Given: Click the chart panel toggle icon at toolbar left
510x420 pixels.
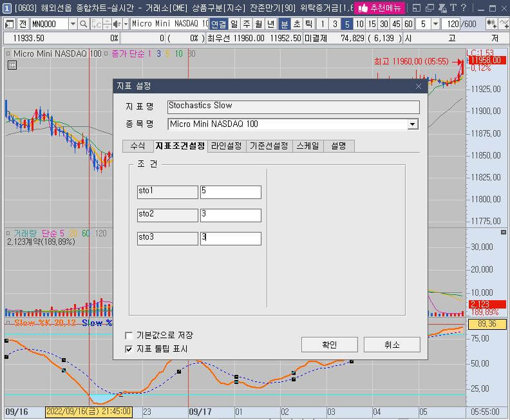Looking at the screenshot, I should [x=10, y=24].
